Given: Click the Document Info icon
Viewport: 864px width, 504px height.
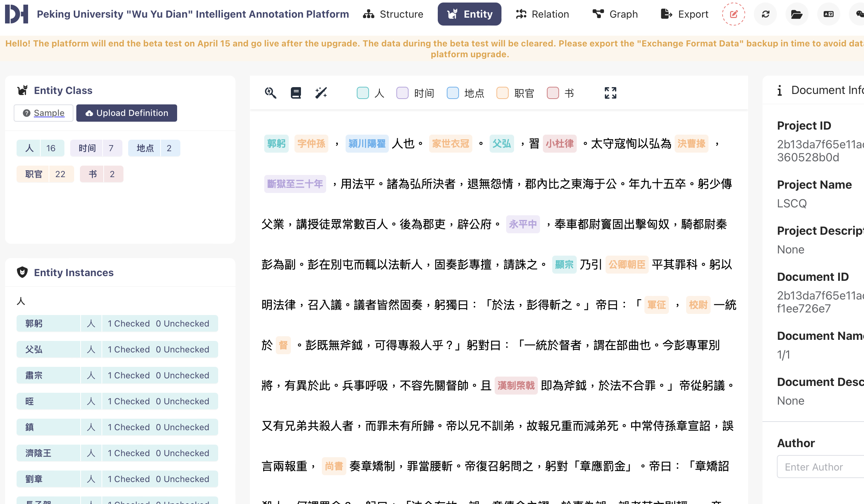Looking at the screenshot, I should [x=779, y=90].
